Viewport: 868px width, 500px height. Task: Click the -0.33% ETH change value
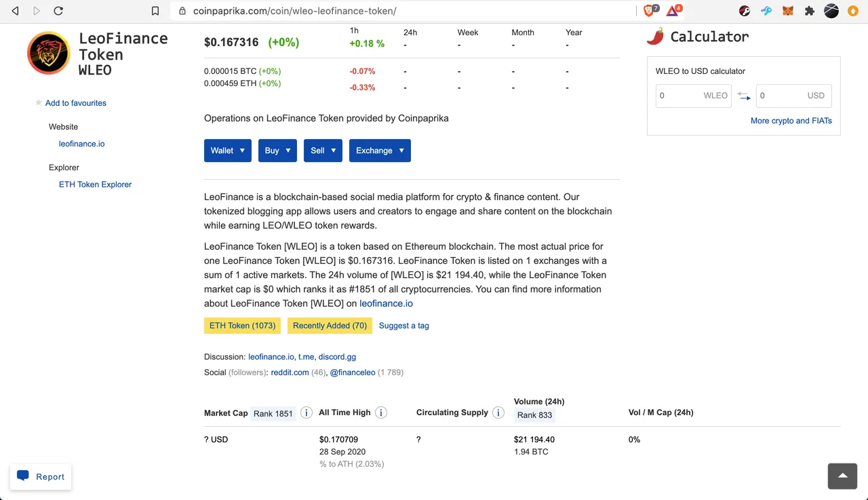pos(362,88)
